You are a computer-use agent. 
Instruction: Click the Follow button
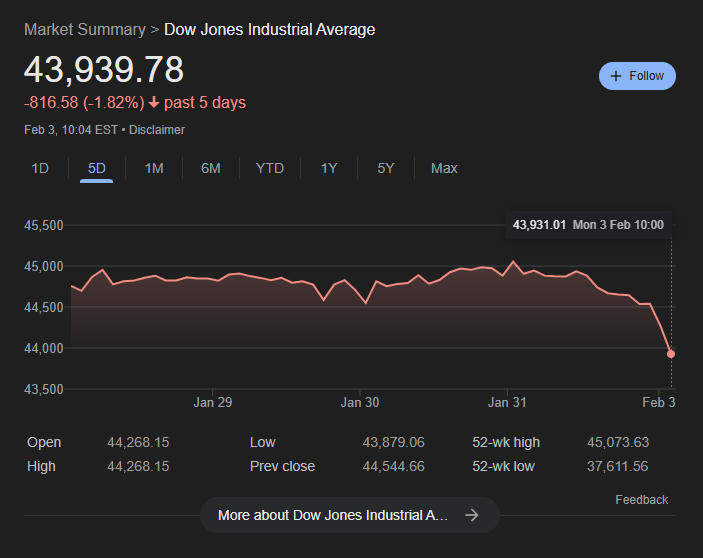(637, 76)
